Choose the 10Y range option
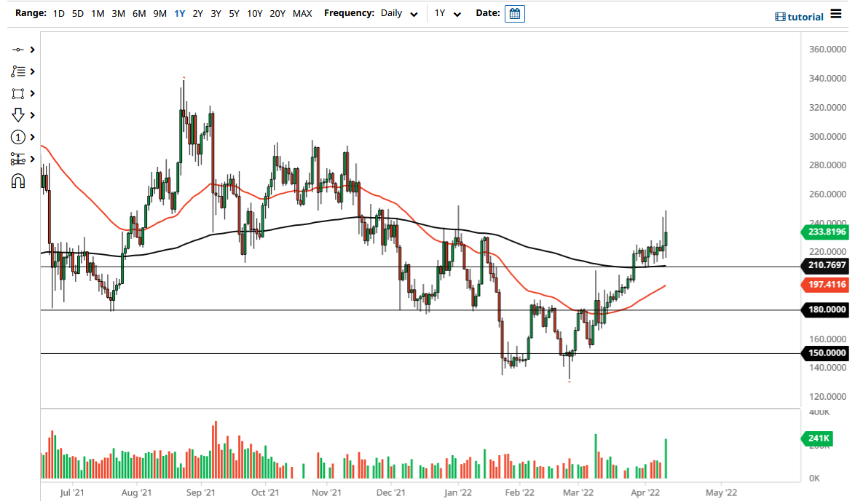 [254, 13]
